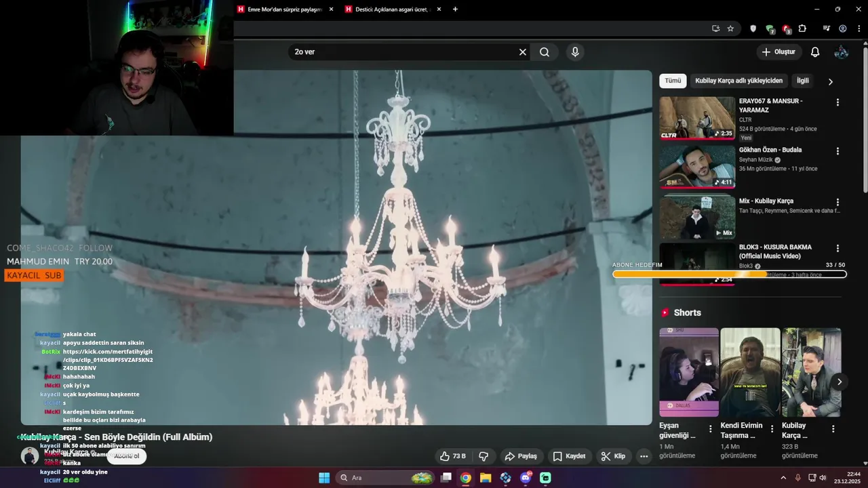This screenshot has width=868, height=488.
Task: Open Kendi Evimin Taşınma short thumbnail
Action: (x=750, y=372)
